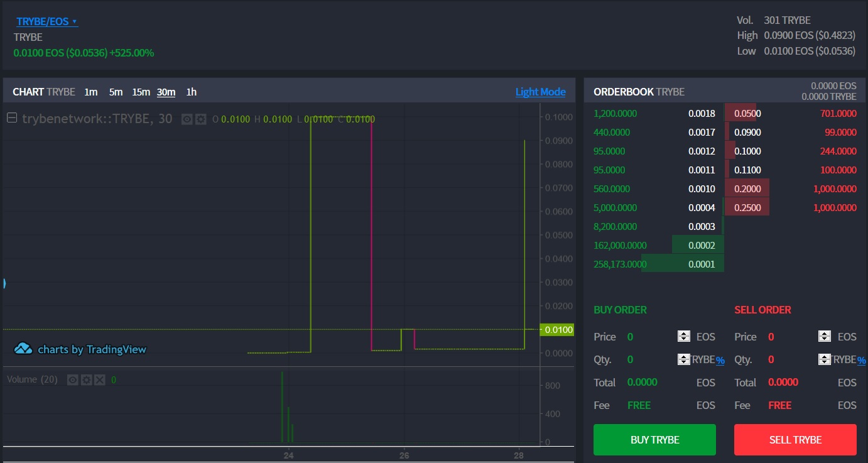
Task: Click the date label 26 on time axis
Action: (404, 455)
